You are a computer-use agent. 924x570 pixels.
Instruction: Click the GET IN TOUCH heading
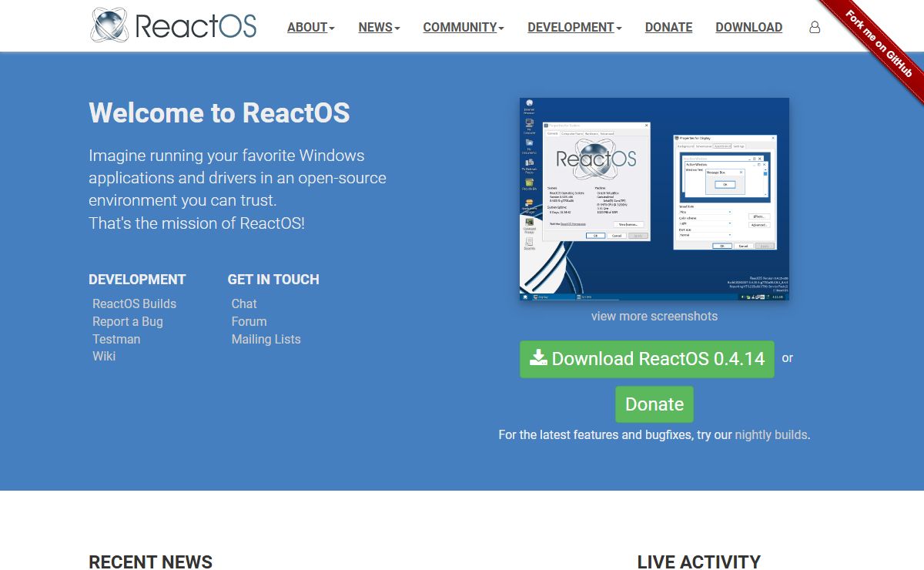click(273, 280)
